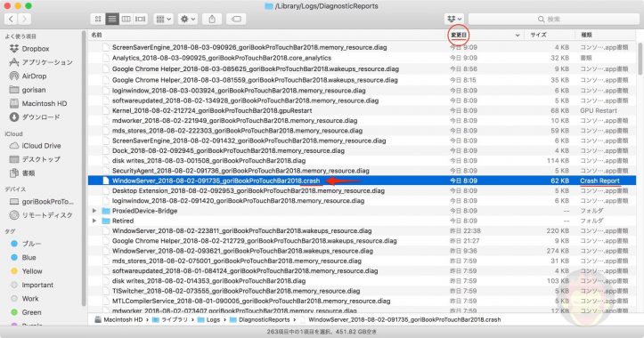Go back with the back arrow
The image size is (644, 338).
pos(11,19)
